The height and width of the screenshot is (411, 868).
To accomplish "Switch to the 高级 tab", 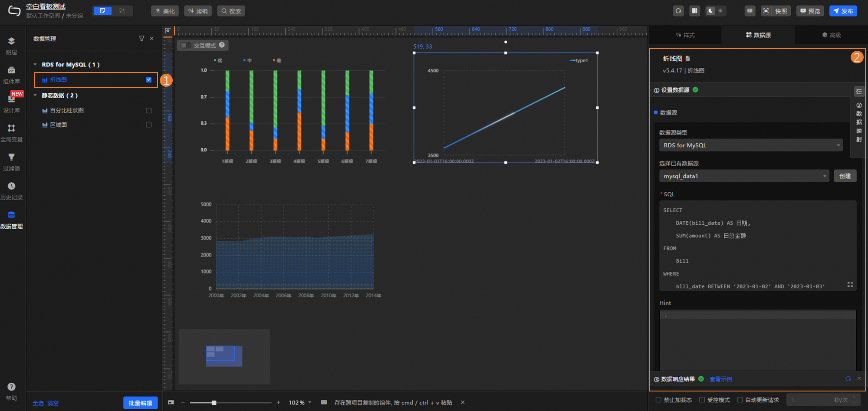I will coord(832,35).
